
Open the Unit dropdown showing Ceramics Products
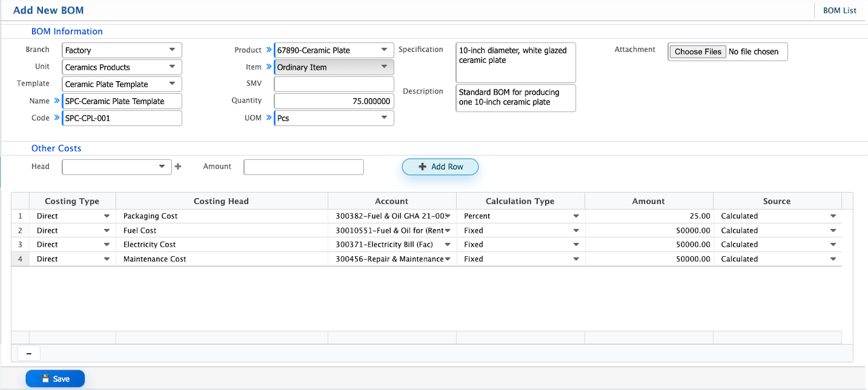(122, 67)
